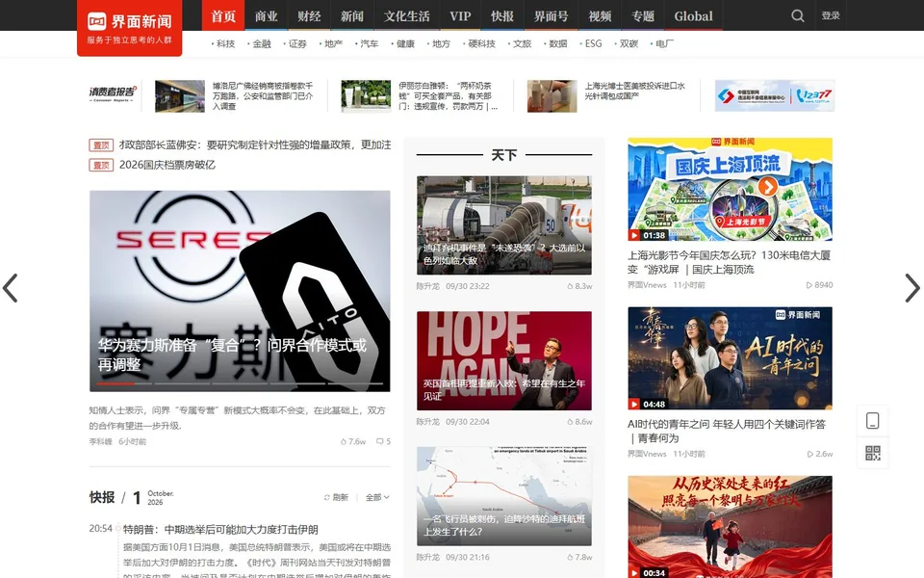Play the 00:34 video button
924x578 pixels.
coord(634,572)
